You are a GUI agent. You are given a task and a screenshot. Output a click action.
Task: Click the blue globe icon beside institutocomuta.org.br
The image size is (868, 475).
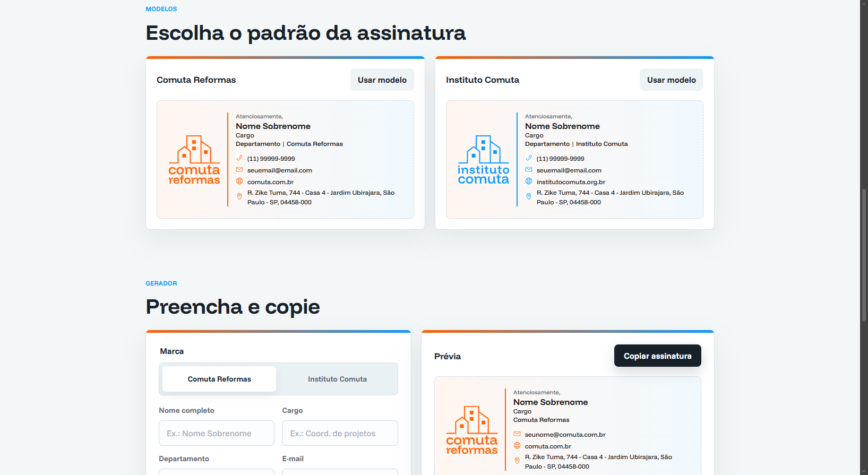coord(529,182)
